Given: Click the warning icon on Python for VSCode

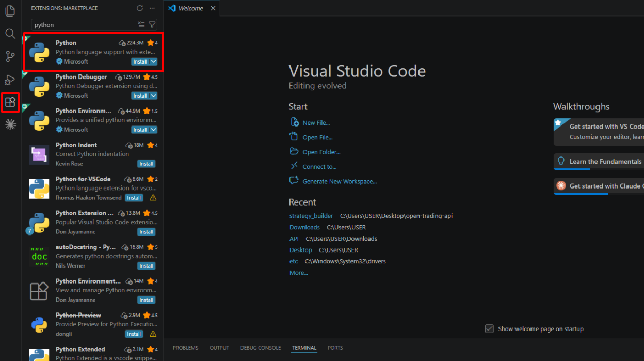Looking at the screenshot, I should [x=153, y=198].
